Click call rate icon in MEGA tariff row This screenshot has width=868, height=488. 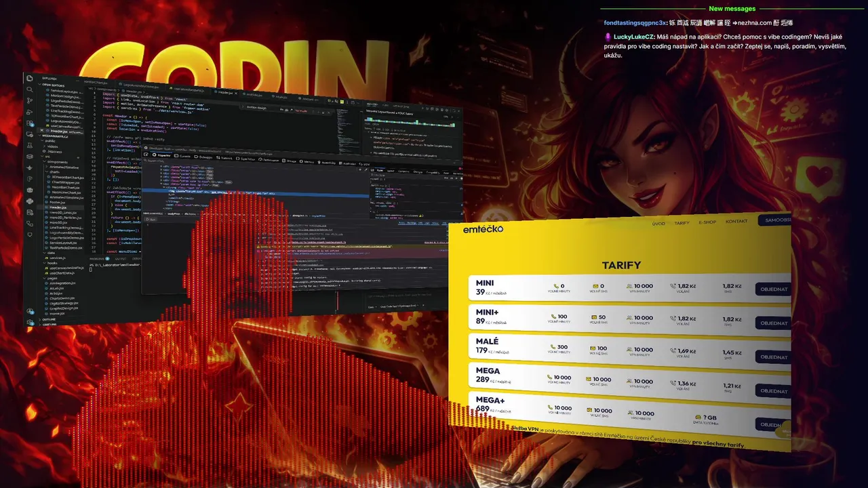(673, 383)
